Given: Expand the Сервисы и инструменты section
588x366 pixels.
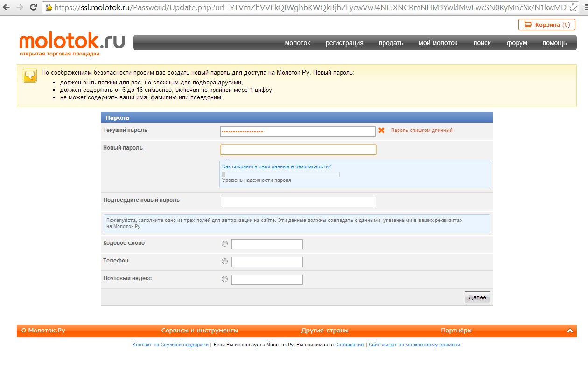Looking at the screenshot, I should click(x=199, y=331).
